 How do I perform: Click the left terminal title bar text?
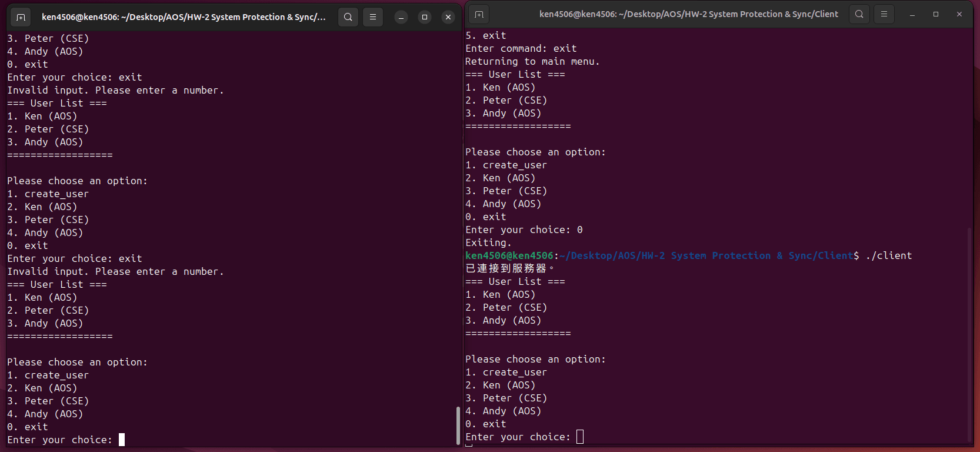coord(184,17)
